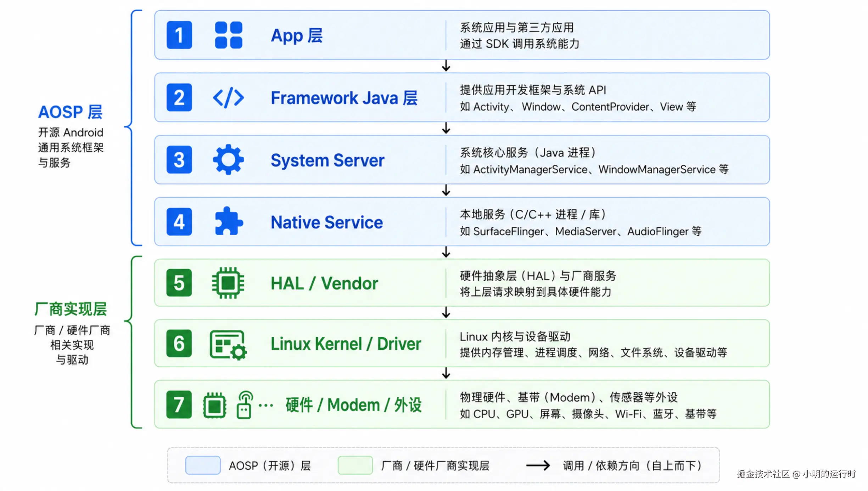The image size is (868, 491).
Task: Click the wireless modem dongle icon
Action: click(x=245, y=405)
